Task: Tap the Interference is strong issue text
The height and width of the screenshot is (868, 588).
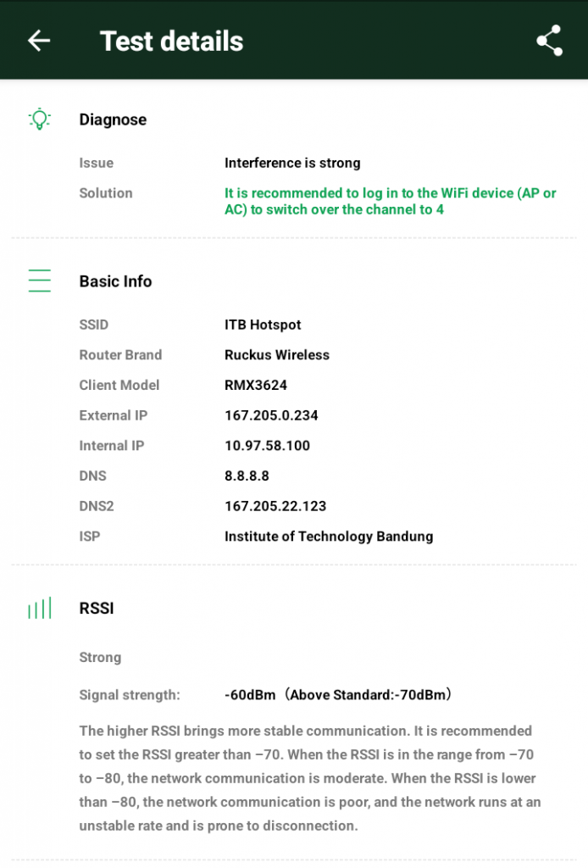Action: click(x=292, y=163)
